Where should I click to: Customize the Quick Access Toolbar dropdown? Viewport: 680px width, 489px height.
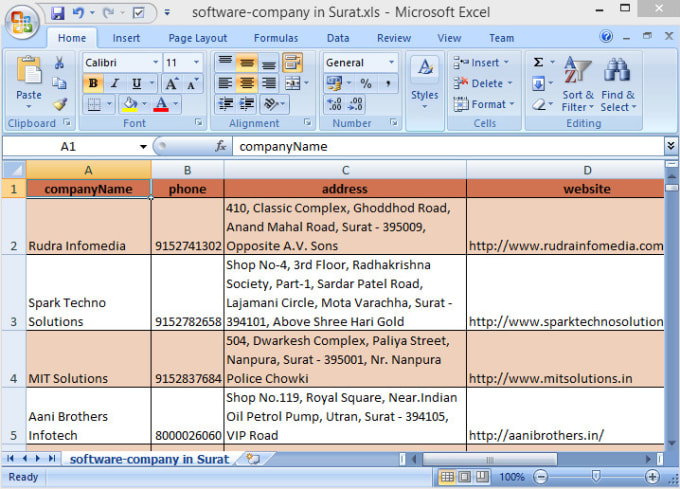click(167, 13)
